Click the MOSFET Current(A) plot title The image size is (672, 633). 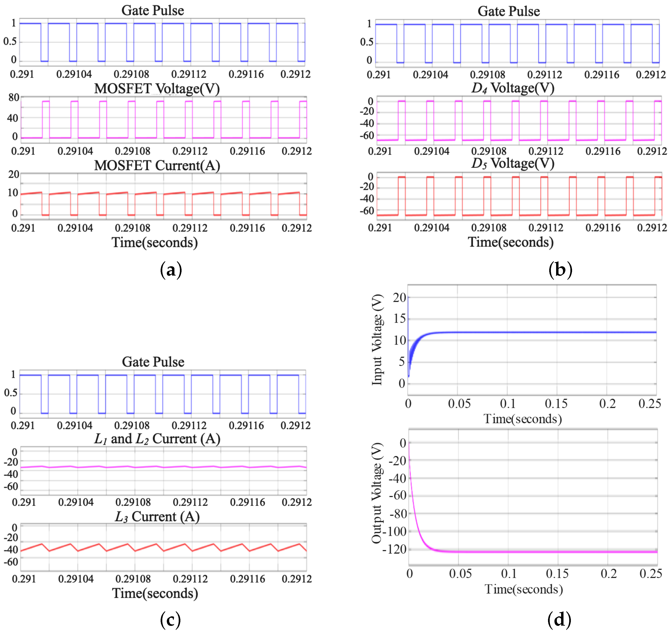tap(157, 166)
